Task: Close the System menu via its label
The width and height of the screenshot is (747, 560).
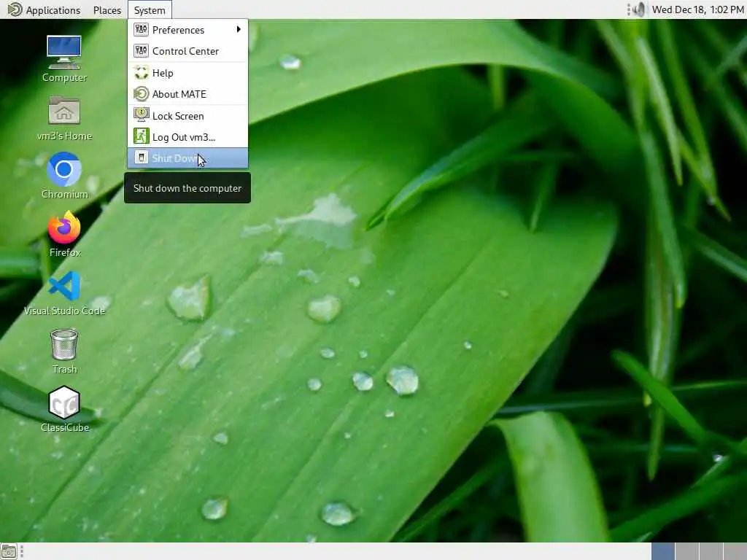Action: pos(150,10)
